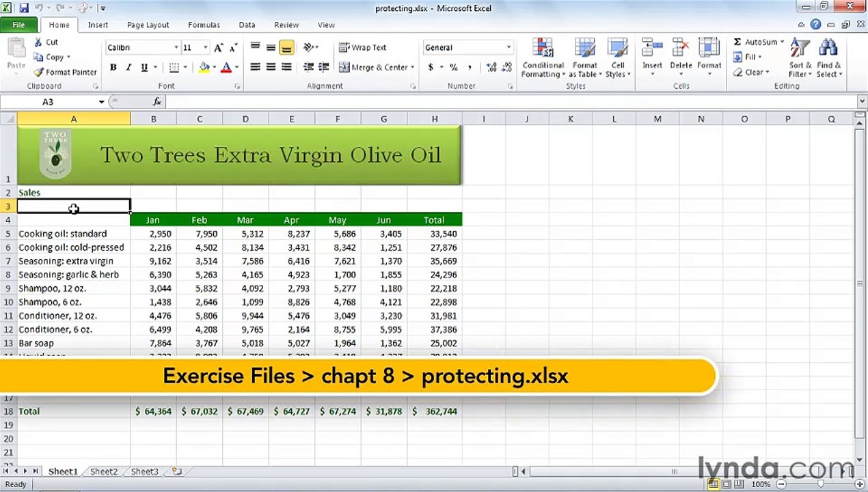Open Cell Styles gallery

click(618, 59)
